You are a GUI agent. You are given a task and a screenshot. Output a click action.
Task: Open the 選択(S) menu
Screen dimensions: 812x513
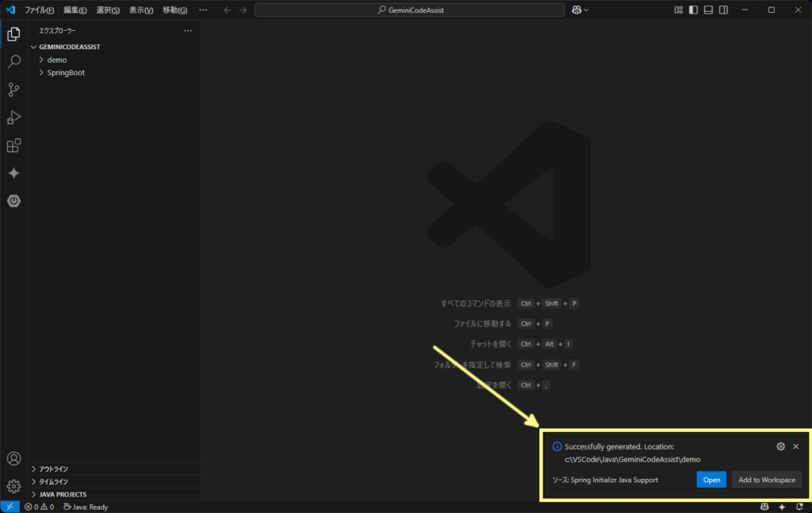click(x=108, y=10)
